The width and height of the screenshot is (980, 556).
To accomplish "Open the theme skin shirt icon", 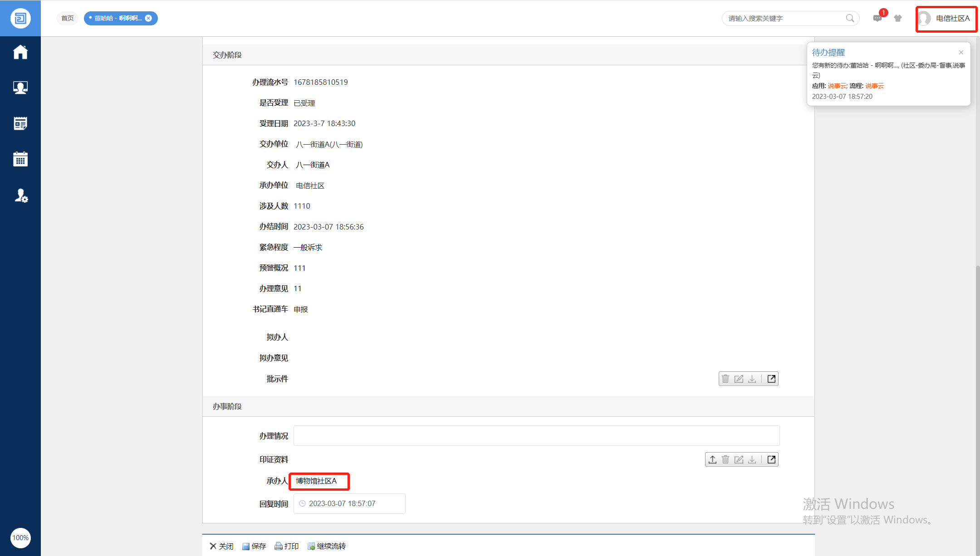I will pos(898,18).
